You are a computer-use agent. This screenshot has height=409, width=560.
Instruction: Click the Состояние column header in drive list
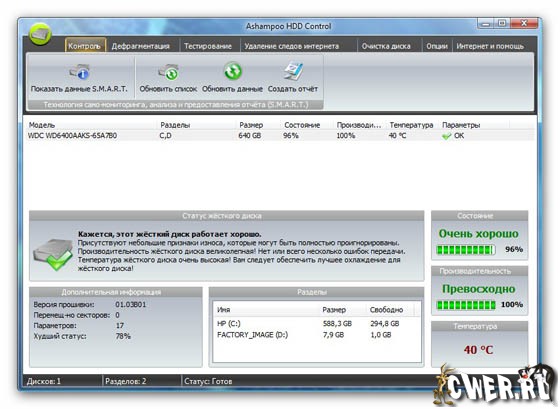click(302, 125)
